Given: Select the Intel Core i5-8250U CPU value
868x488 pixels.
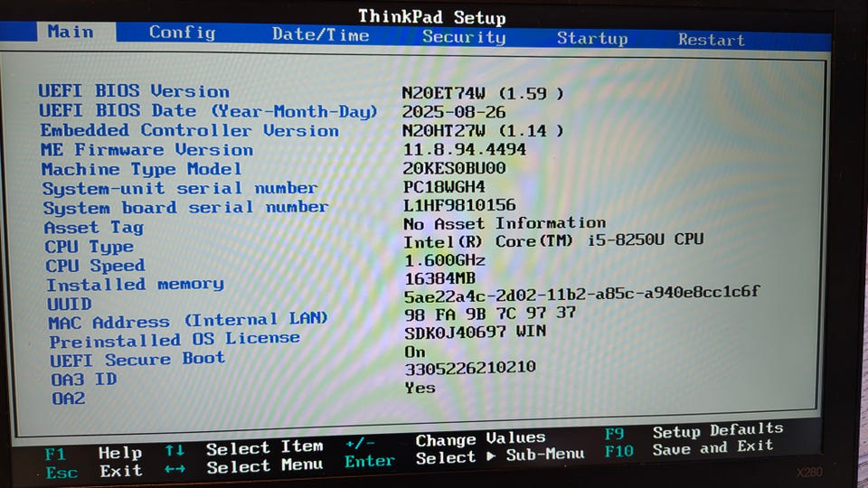Looking at the screenshot, I should (x=554, y=242).
